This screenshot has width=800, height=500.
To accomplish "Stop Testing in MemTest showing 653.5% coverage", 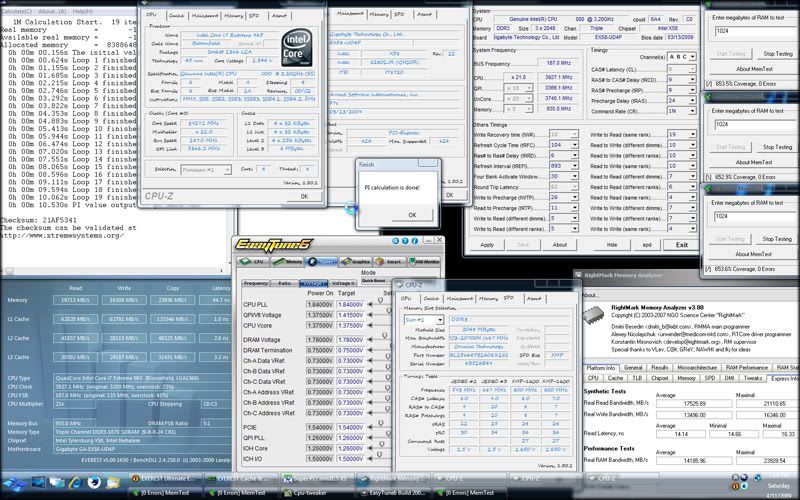I will pos(778,54).
